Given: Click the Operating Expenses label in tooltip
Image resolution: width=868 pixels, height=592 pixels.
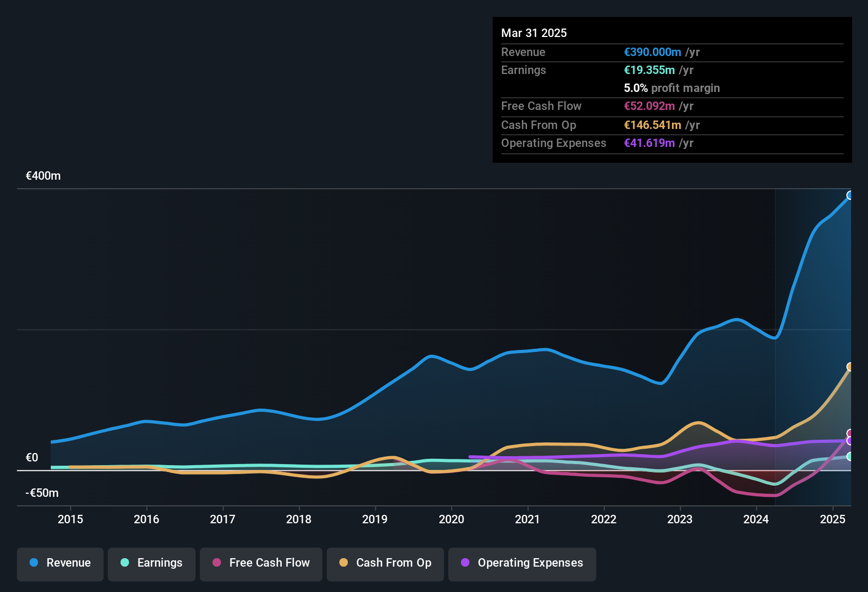Looking at the screenshot, I should [553, 143].
